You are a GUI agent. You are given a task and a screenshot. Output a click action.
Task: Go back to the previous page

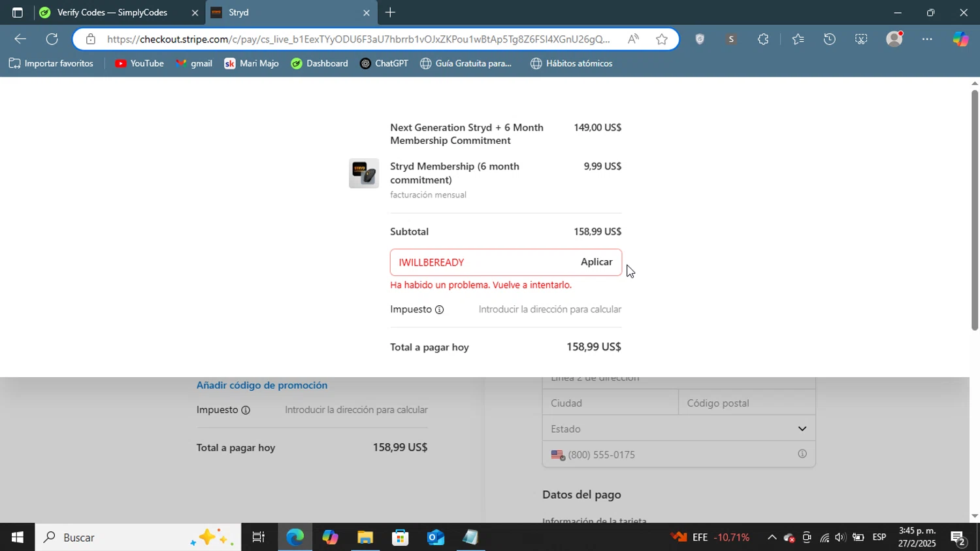pos(20,39)
